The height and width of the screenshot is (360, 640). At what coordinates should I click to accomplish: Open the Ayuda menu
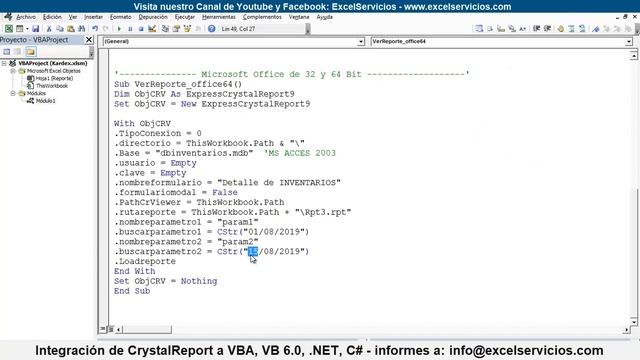pos(324,17)
